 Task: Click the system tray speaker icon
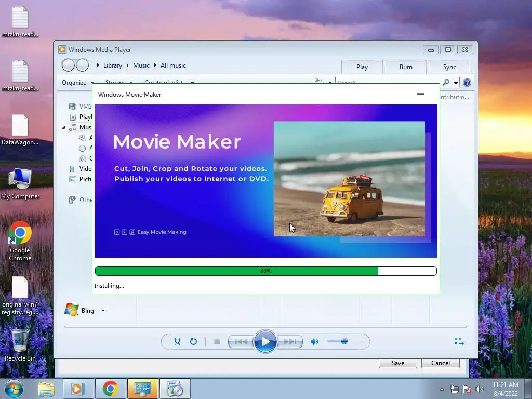480,389
